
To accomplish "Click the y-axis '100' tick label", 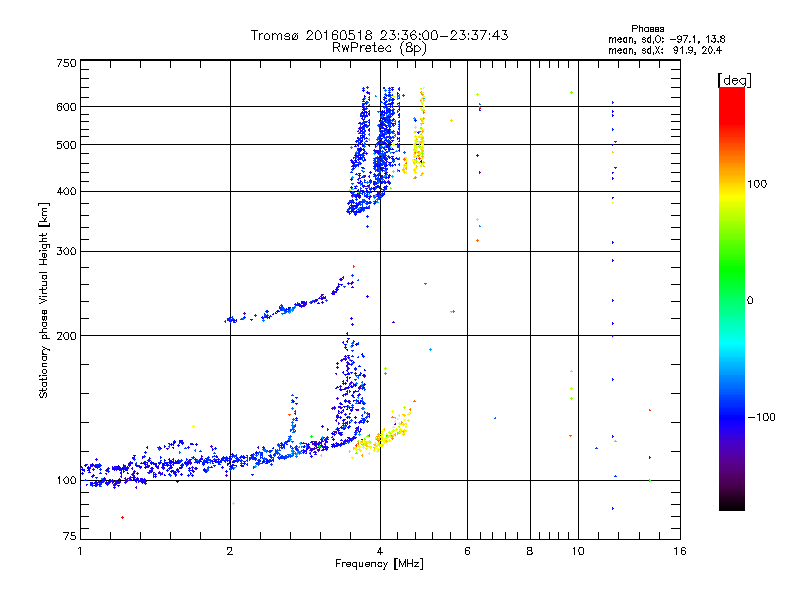I will click(67, 480).
